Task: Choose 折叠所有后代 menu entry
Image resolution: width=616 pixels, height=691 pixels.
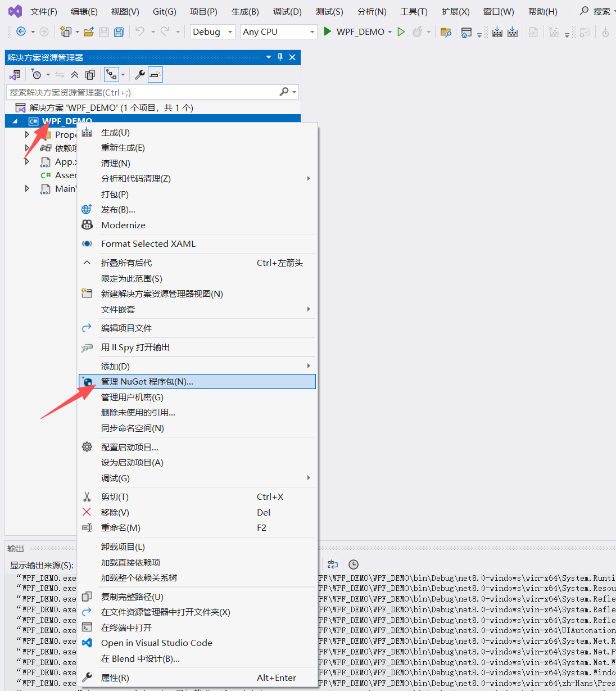Action: (x=197, y=263)
